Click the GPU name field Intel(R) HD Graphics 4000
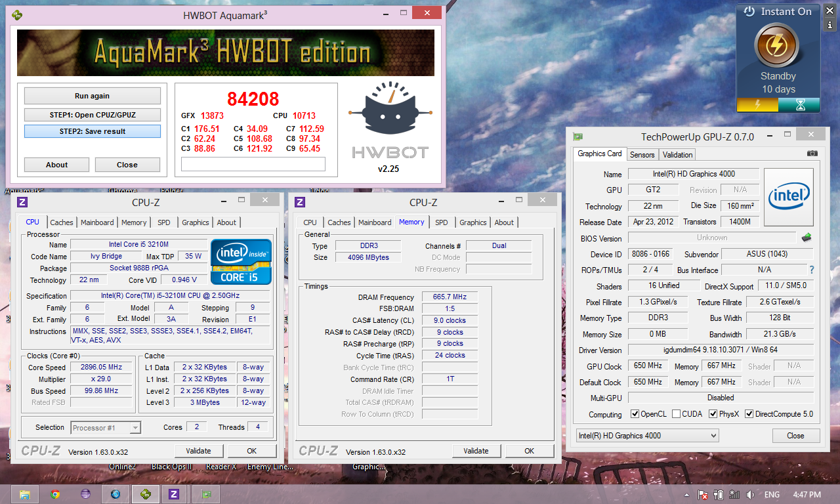Screen dimensions: 840x504 pos(694,174)
